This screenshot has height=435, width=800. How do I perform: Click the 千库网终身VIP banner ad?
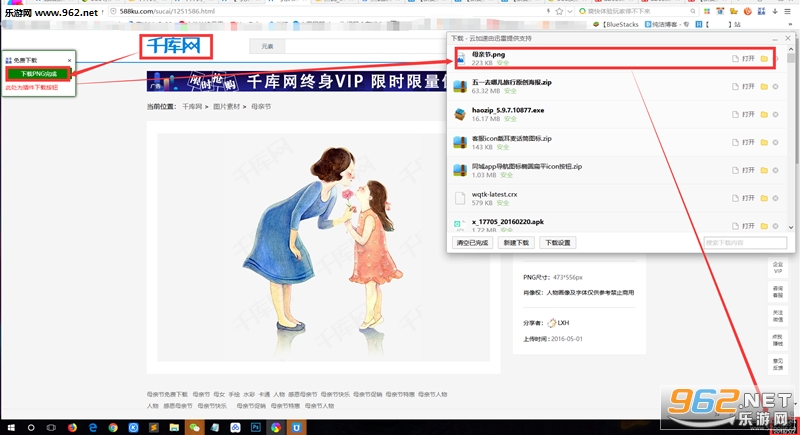(x=297, y=82)
